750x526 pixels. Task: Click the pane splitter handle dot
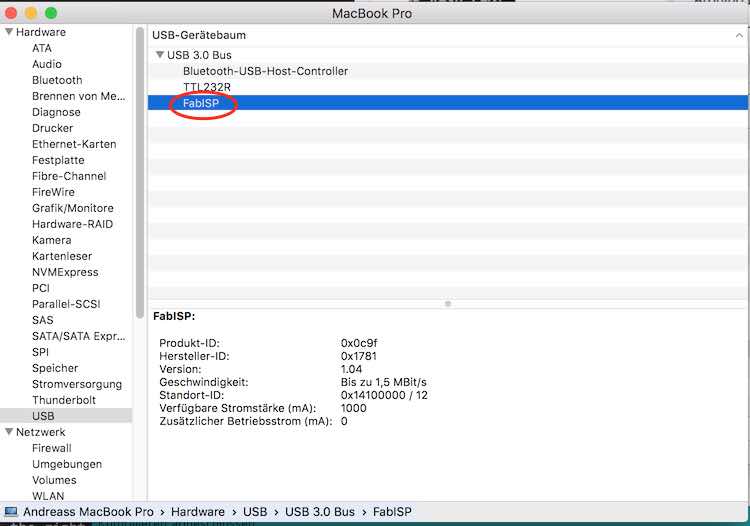click(448, 304)
